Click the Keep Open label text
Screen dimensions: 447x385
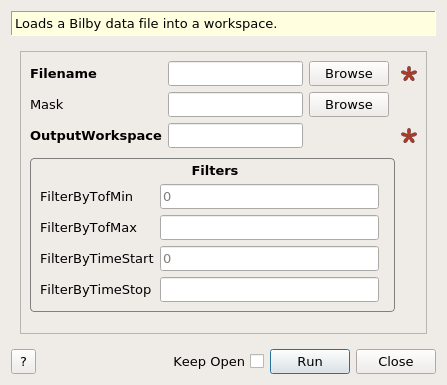click(x=209, y=362)
